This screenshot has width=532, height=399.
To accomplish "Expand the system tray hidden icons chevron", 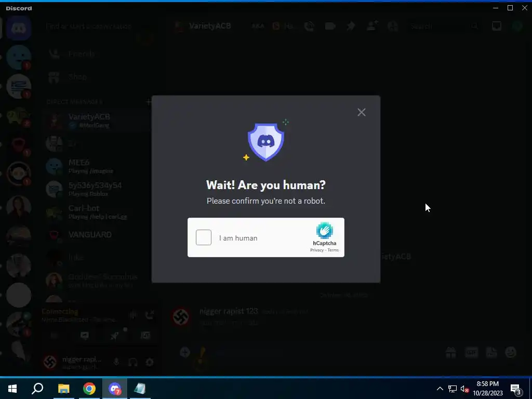I will [x=440, y=389].
